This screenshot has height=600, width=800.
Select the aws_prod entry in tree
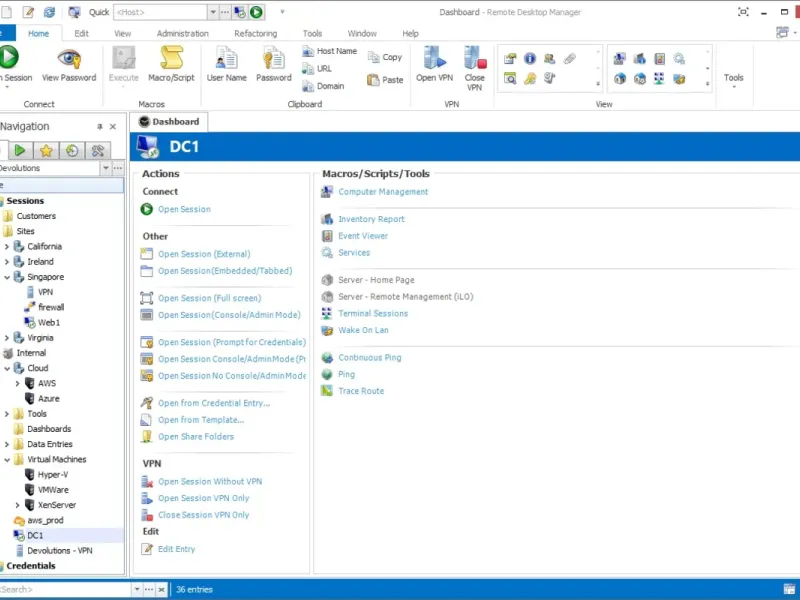[x=45, y=520]
